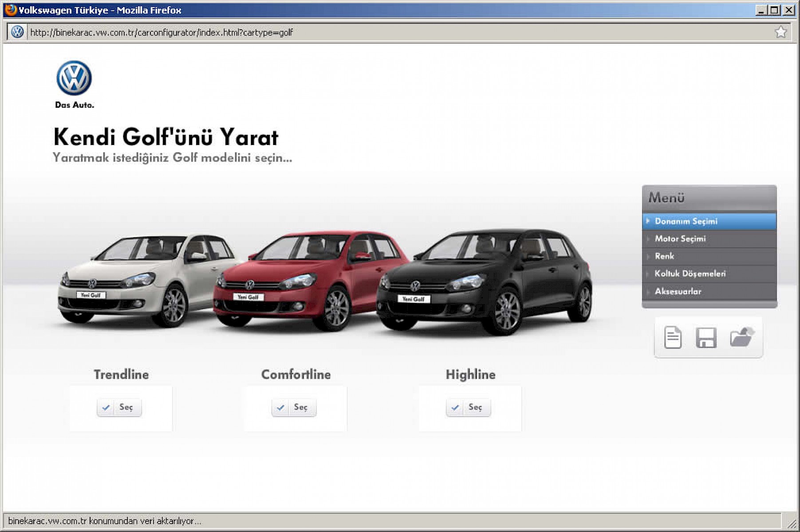Click the new document icon under the menu
800x532 pixels.
(673, 337)
